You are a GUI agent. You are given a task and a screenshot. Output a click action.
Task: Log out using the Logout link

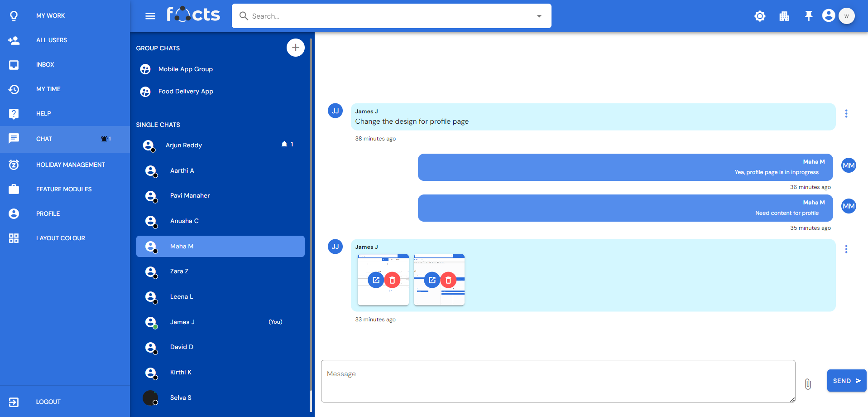click(x=48, y=402)
